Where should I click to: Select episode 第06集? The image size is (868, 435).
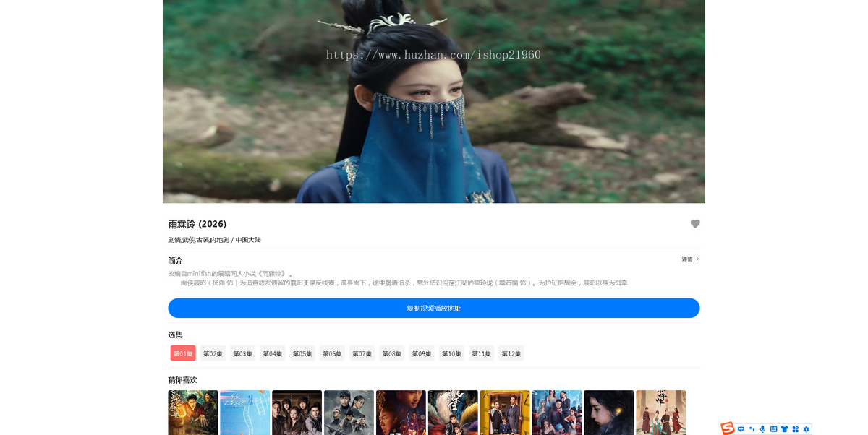(x=332, y=353)
